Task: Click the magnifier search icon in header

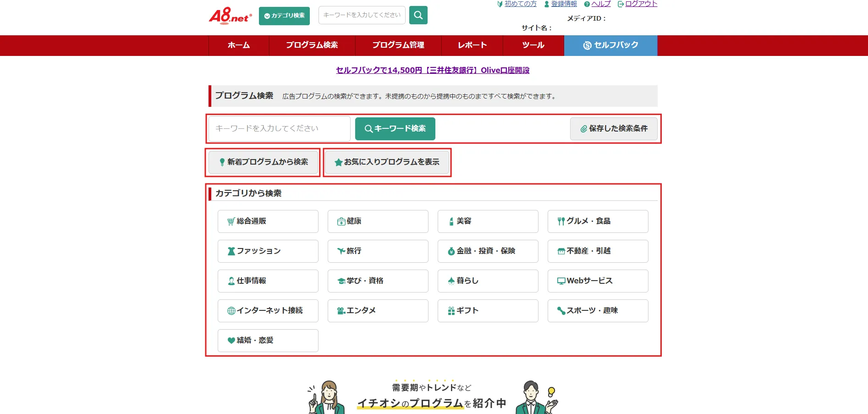Action: (x=418, y=15)
